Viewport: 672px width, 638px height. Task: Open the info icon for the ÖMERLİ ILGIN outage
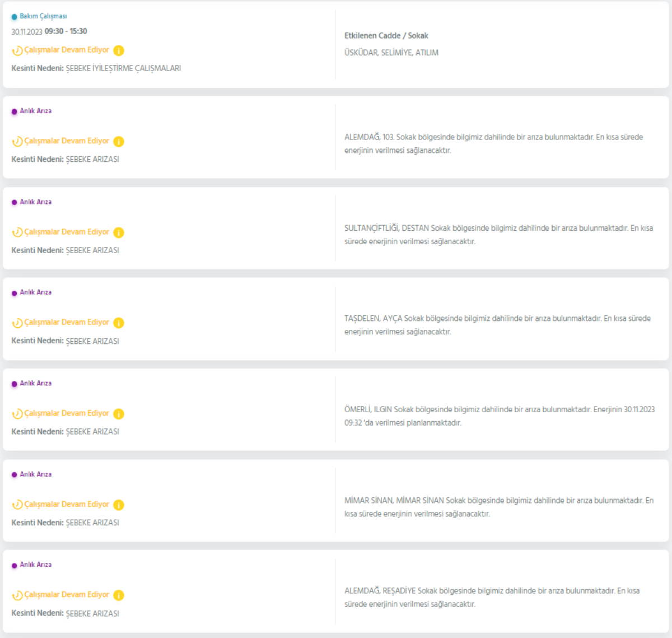pyautogui.click(x=119, y=414)
